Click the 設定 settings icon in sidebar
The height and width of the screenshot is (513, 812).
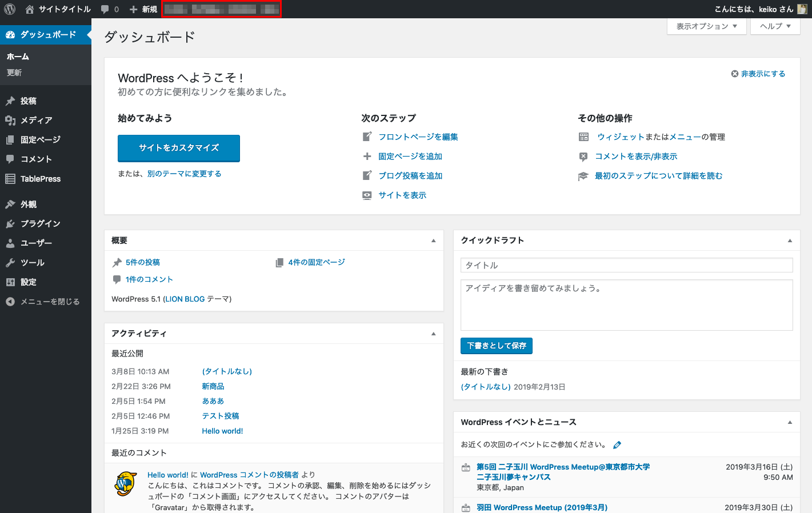pos(10,282)
